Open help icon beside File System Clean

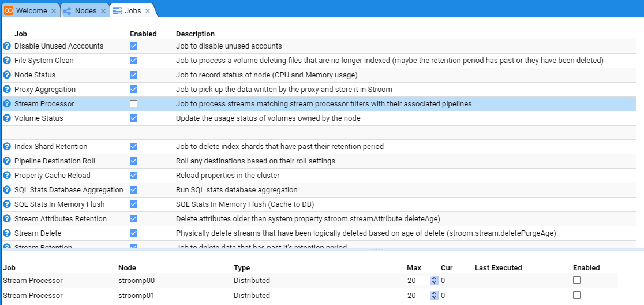tap(7, 61)
